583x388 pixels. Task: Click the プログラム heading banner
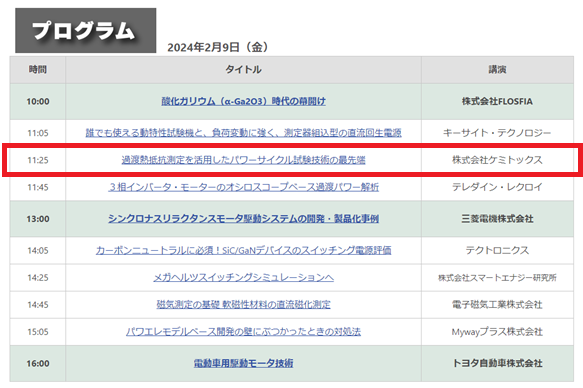(86, 30)
